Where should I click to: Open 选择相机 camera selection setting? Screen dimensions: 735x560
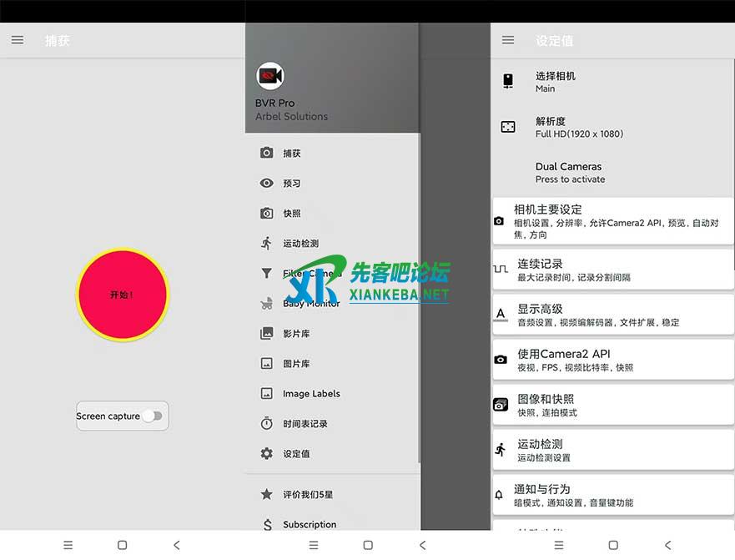[556, 81]
